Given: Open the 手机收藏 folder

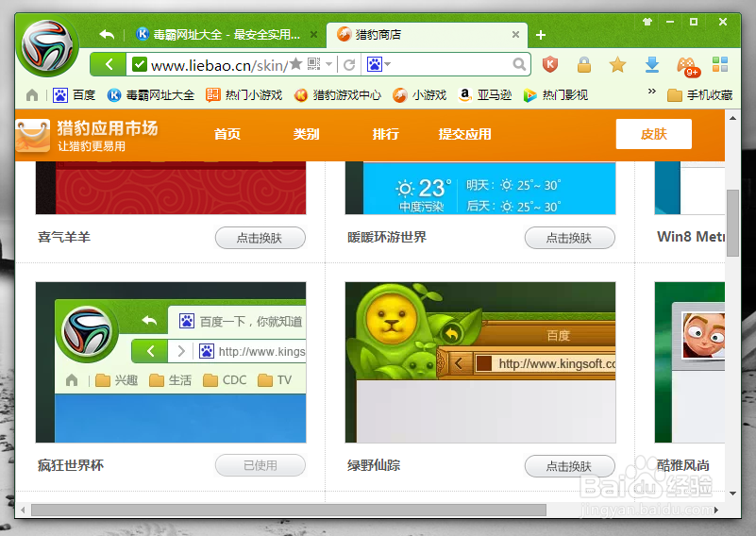Looking at the screenshot, I should [700, 95].
